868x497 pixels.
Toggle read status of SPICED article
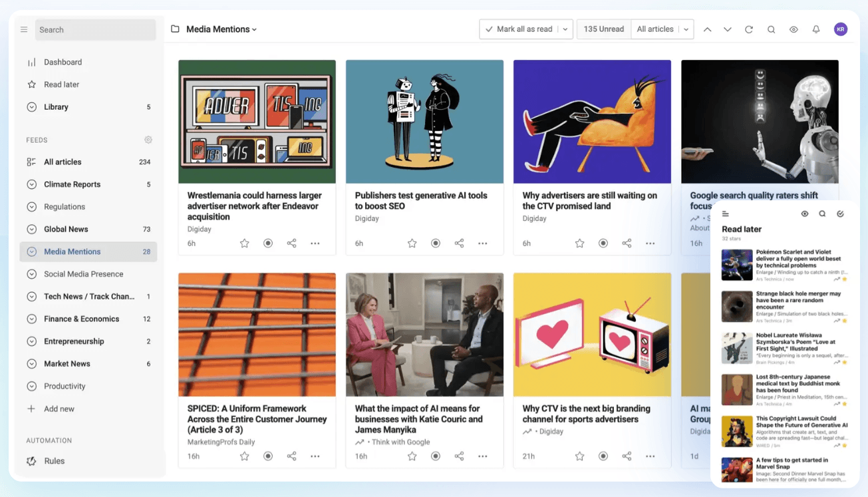[268, 456]
